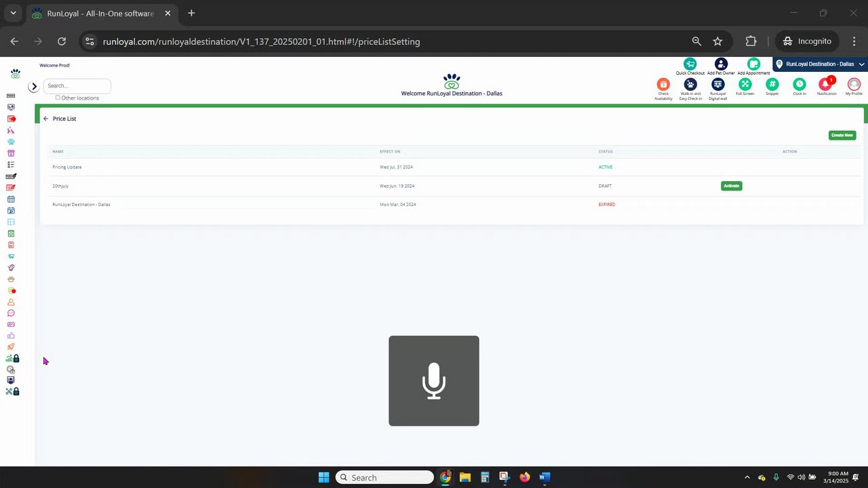Image resolution: width=868 pixels, height=488 pixels.
Task: Launch RunLoyal Digital wall
Action: click(717, 84)
